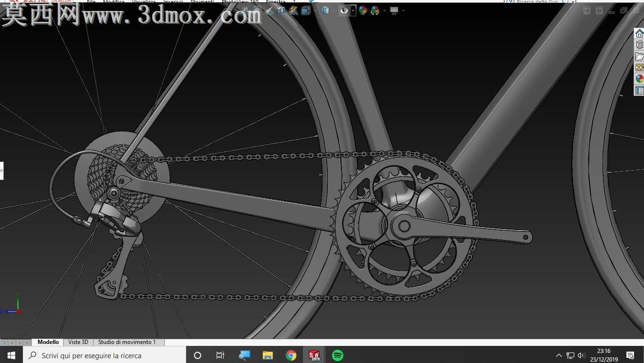
Task: Click the Ricerca della Guida search field
Action: [537, 1]
